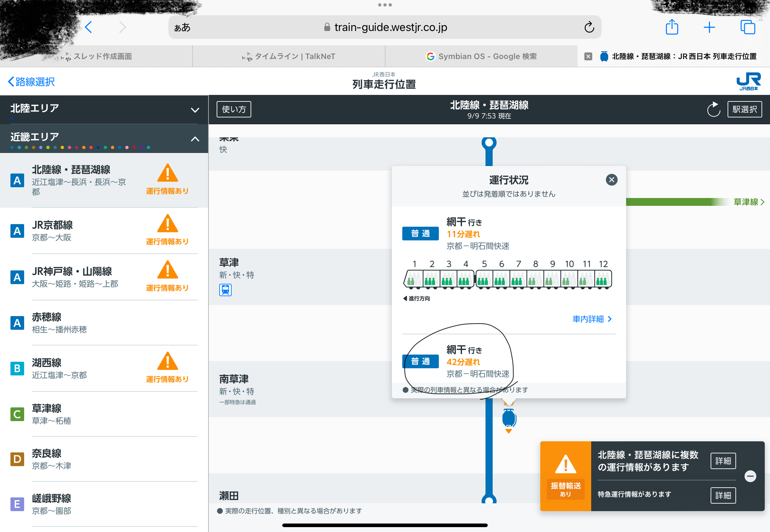Image resolution: width=770 pixels, height=532 pixels.
Task: Select 奈良線 京都〜木津 route
Action: point(104,459)
